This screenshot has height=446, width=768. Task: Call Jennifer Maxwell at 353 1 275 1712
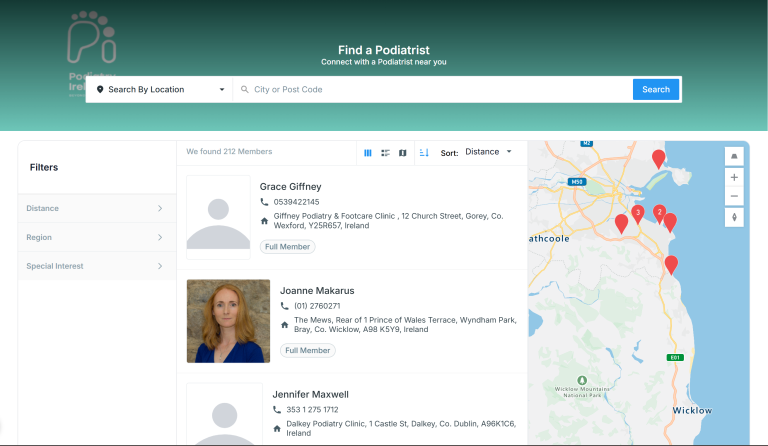click(x=312, y=410)
